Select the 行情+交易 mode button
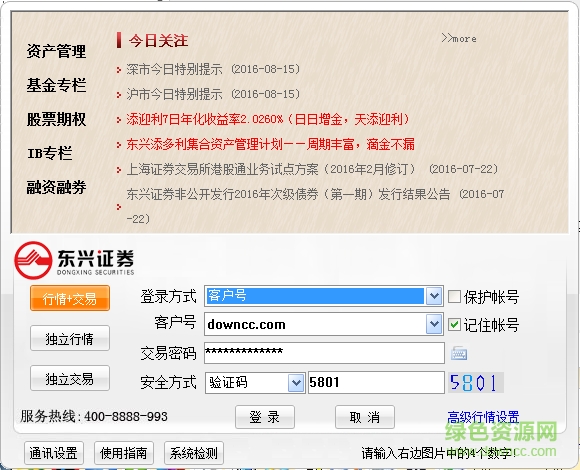Viewport: 580px width, 470px height. coord(70,298)
